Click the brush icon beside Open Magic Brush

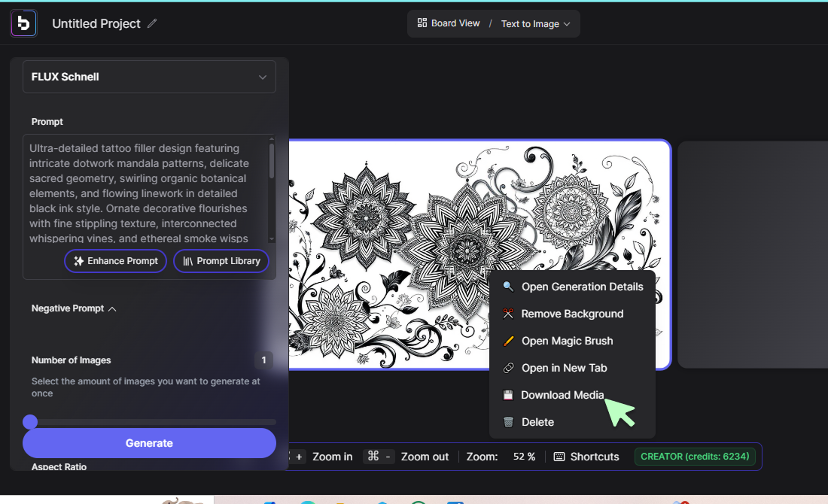pyautogui.click(x=508, y=341)
